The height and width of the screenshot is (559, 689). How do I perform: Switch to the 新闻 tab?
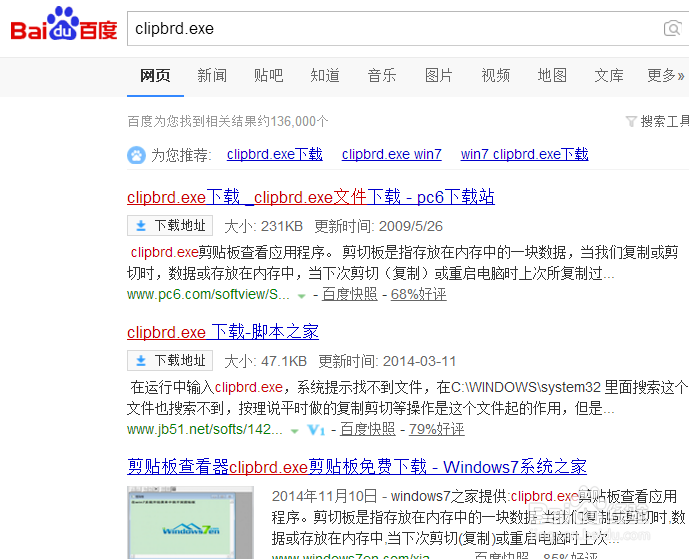pos(212,76)
